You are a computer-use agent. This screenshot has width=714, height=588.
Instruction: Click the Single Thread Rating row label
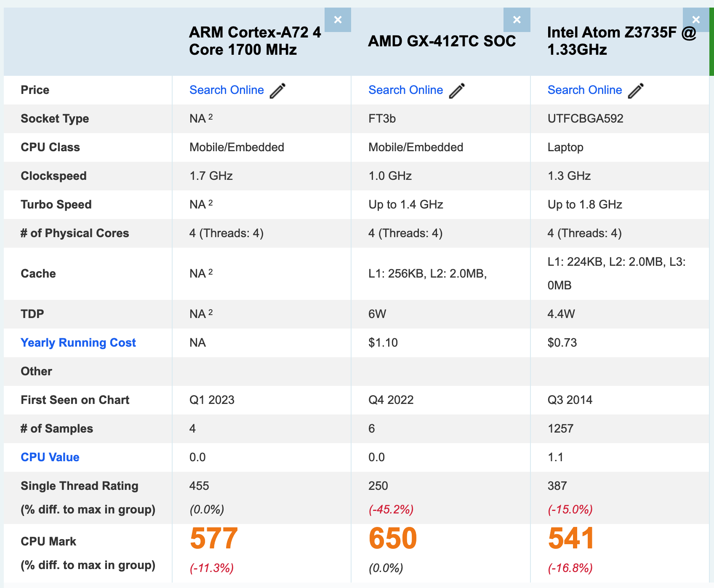click(80, 486)
